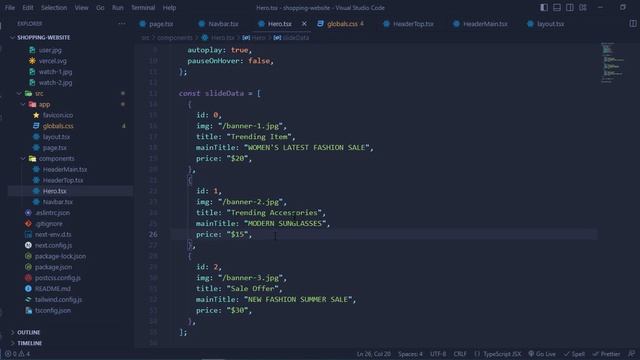Open package-lock.json file

click(60, 256)
